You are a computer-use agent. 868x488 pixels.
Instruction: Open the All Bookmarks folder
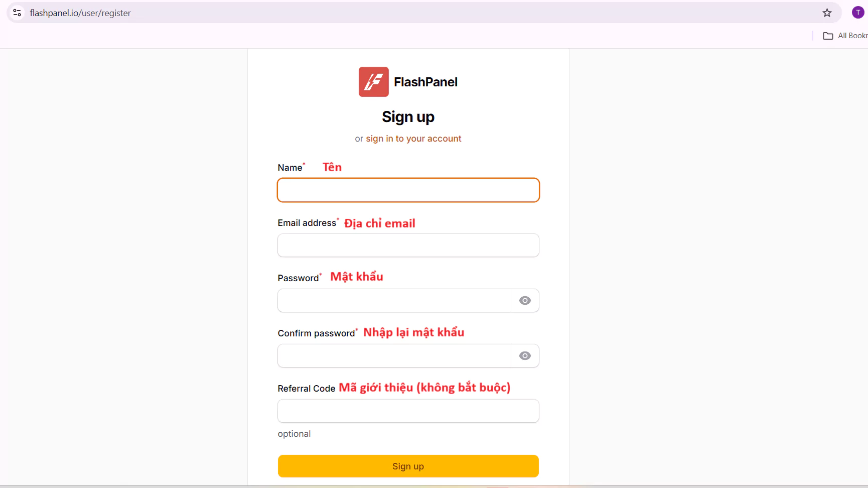[x=845, y=36]
